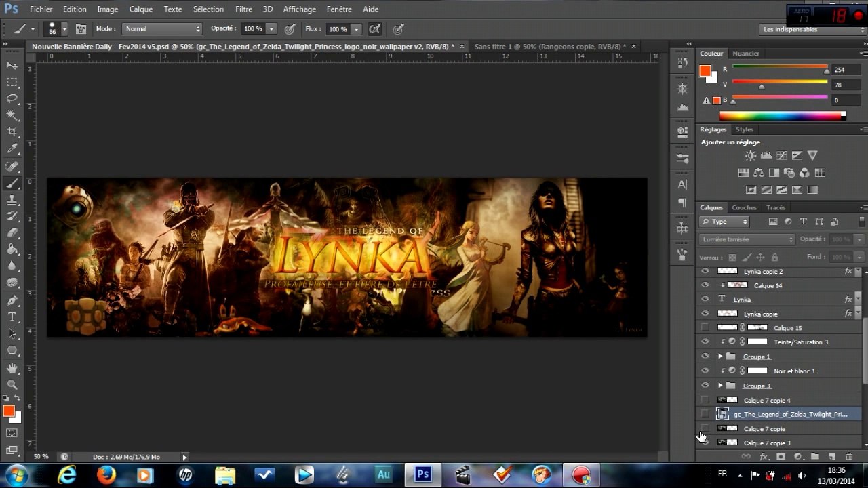This screenshot has height=488, width=868.
Task: Select the Move tool
Action: point(12,65)
